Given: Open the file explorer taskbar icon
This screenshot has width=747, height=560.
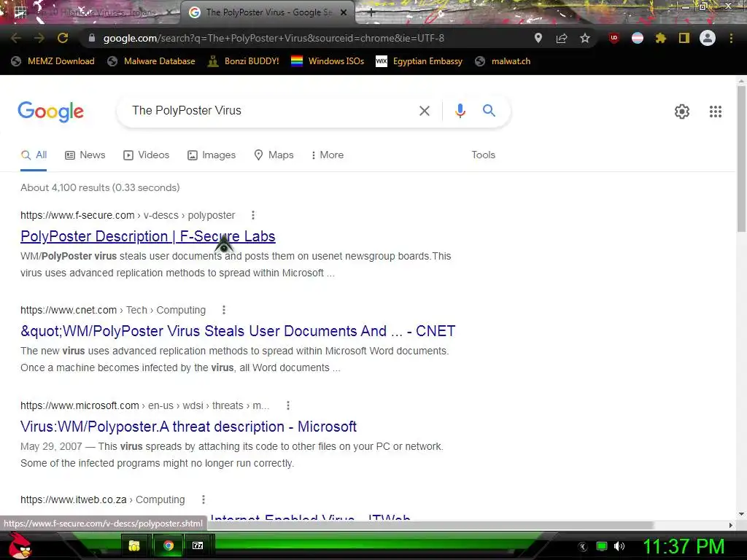Looking at the screenshot, I should pos(134,545).
